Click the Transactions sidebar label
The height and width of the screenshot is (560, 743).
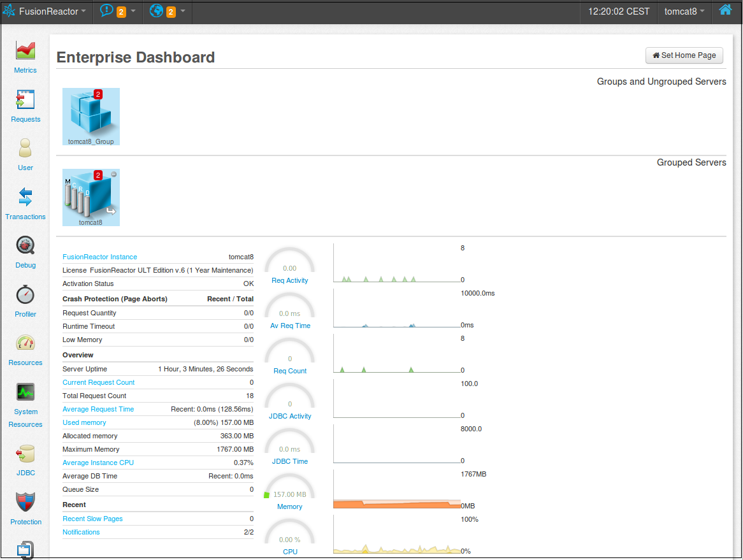tap(25, 217)
